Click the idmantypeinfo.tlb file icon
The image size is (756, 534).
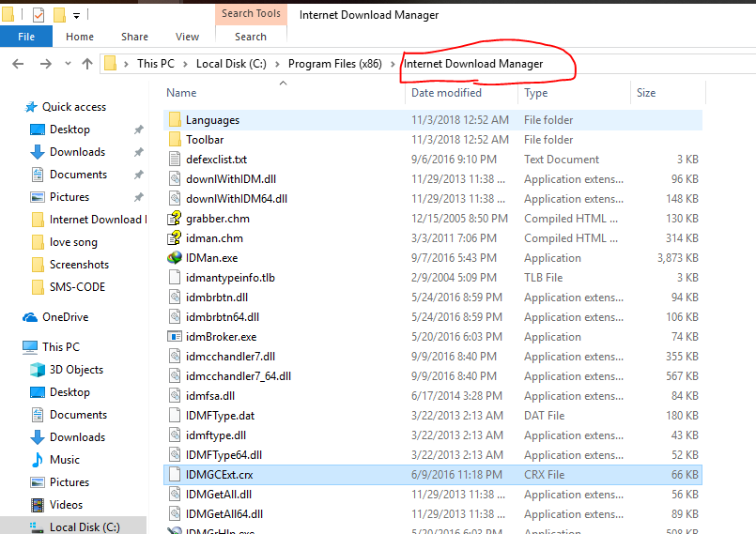175,278
